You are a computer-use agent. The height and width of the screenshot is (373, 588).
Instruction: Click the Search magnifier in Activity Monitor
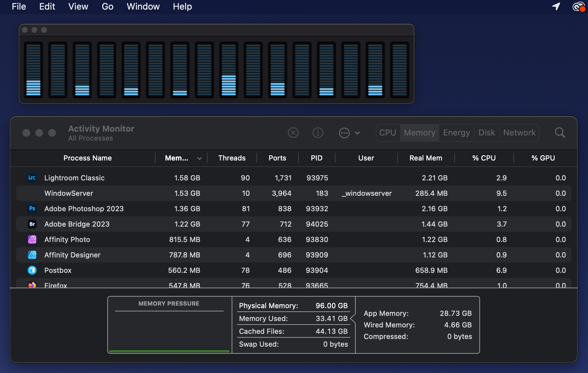(x=560, y=133)
